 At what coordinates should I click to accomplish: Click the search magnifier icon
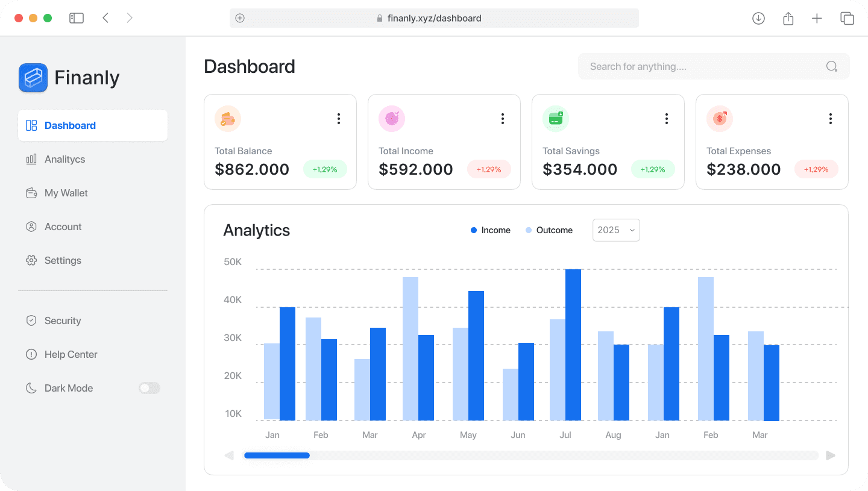(x=831, y=66)
